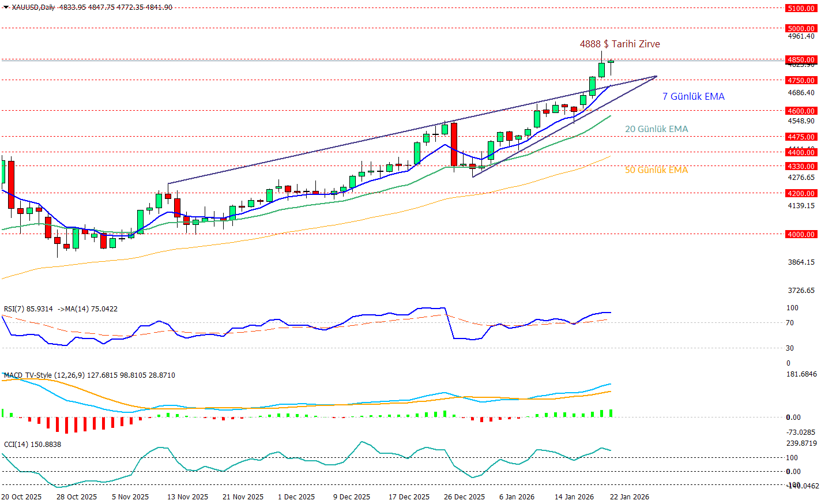
Task: Select the '7 Günlük EMA' text label
Action: coord(693,96)
